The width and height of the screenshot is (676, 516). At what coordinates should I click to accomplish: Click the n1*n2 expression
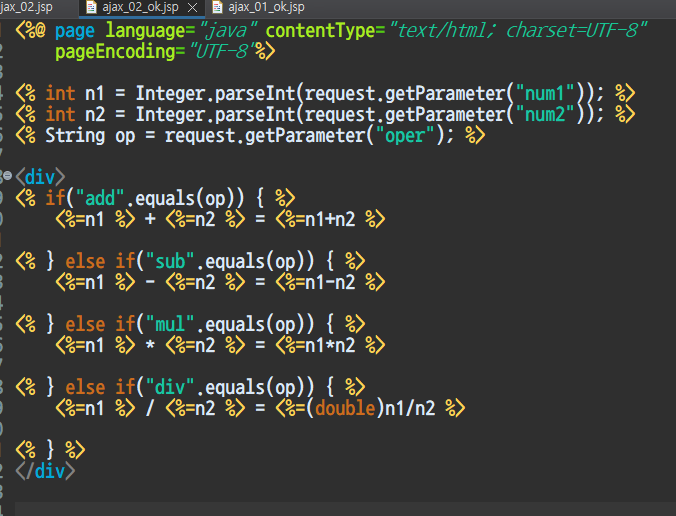click(x=330, y=345)
